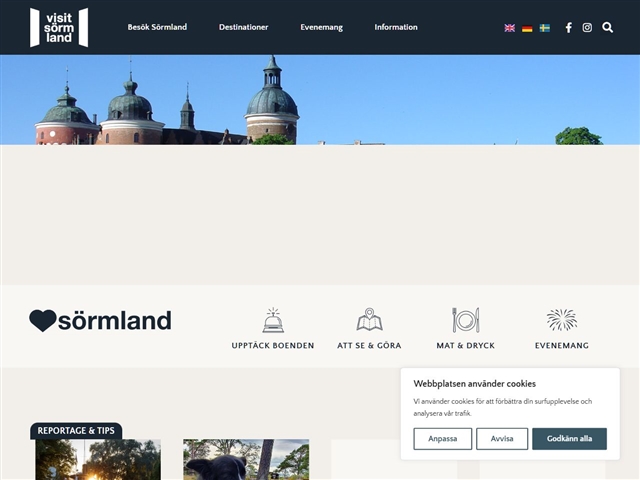Click the 'Webbplatsen använder cookies' heading

click(474, 384)
